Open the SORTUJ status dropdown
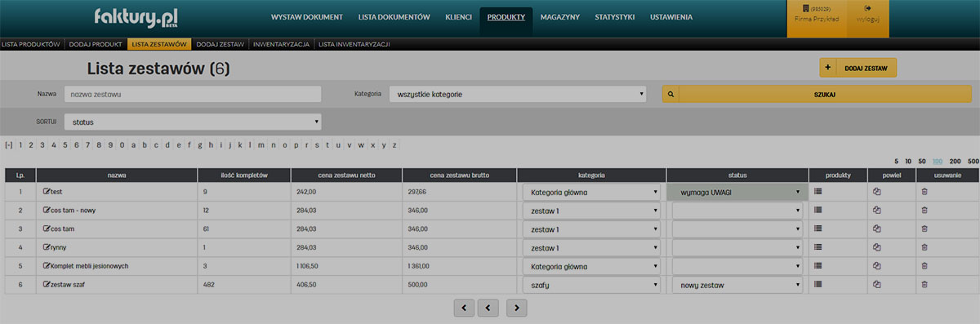 (x=193, y=122)
